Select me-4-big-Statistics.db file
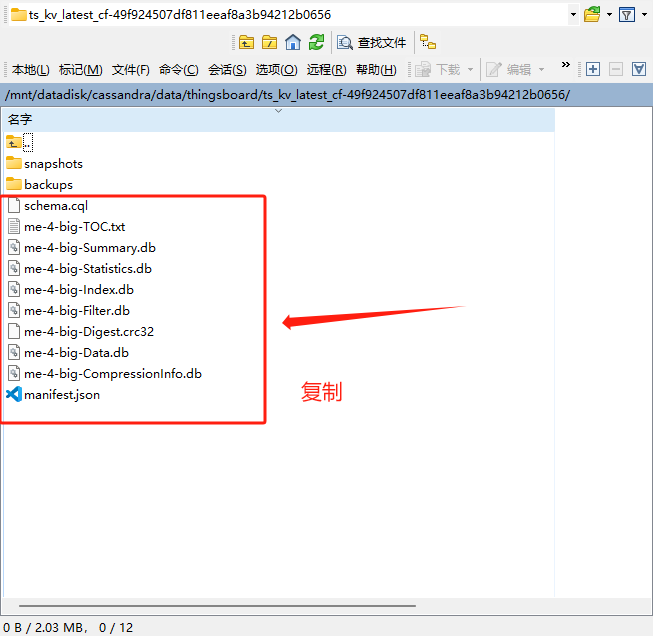 pyautogui.click(x=79, y=269)
